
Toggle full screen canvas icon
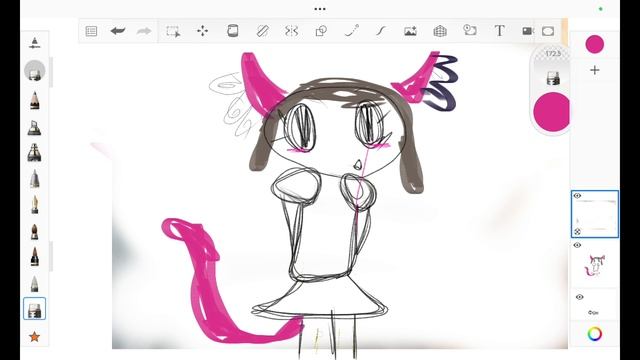click(548, 31)
